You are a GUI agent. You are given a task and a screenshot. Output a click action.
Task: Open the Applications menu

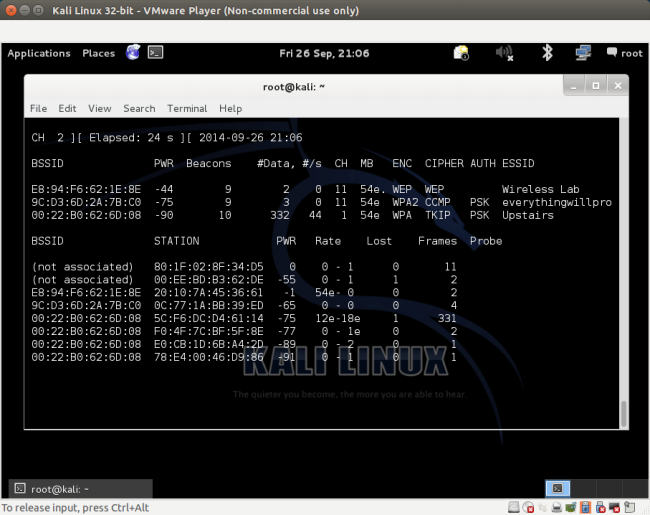pyautogui.click(x=39, y=54)
